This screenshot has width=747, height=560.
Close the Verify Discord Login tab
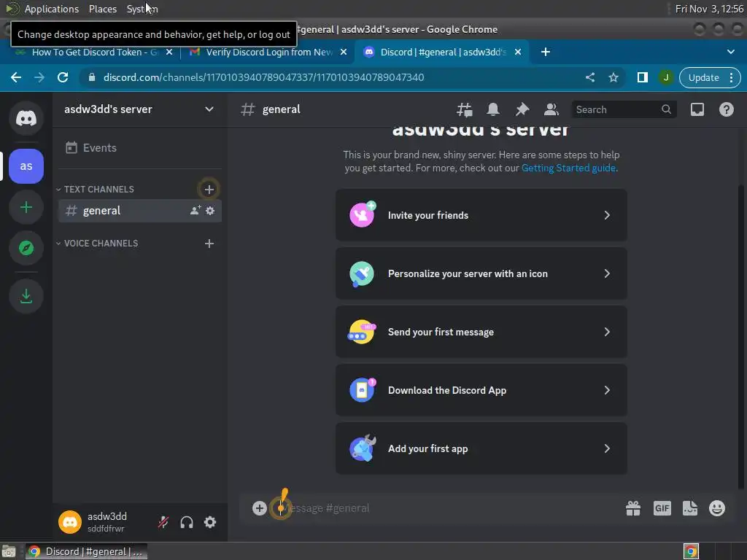click(x=344, y=52)
